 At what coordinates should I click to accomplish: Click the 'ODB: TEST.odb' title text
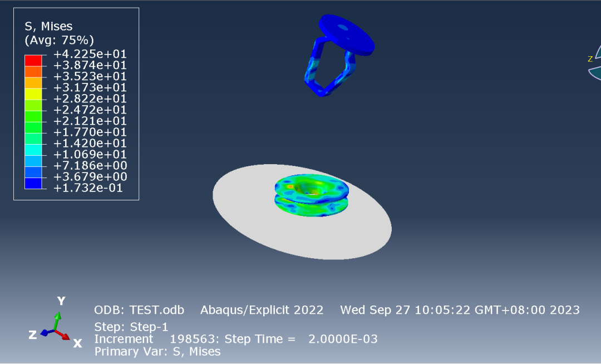pos(139,309)
